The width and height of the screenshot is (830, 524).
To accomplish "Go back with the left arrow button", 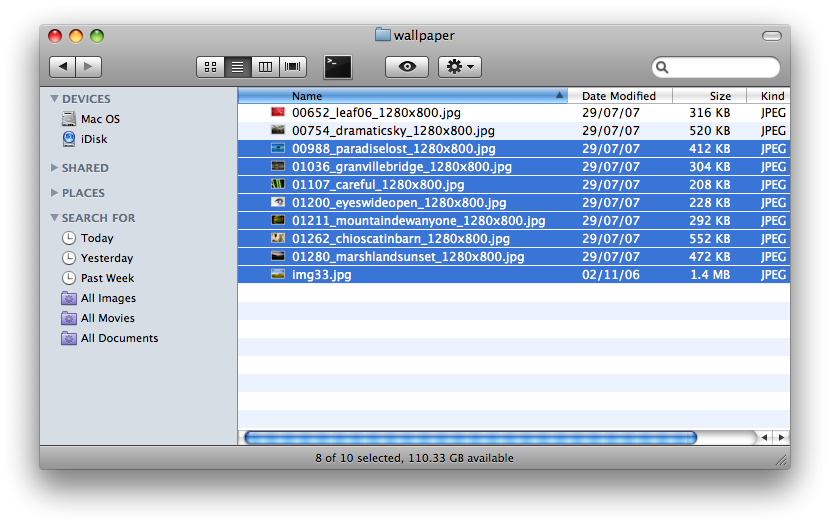I will (62, 67).
